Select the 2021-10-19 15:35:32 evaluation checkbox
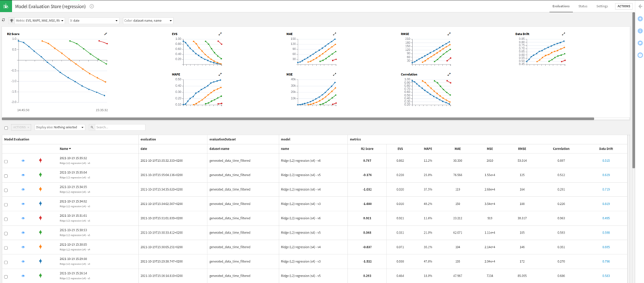Image resolution: width=644 pixels, height=283 pixels. 6,162
